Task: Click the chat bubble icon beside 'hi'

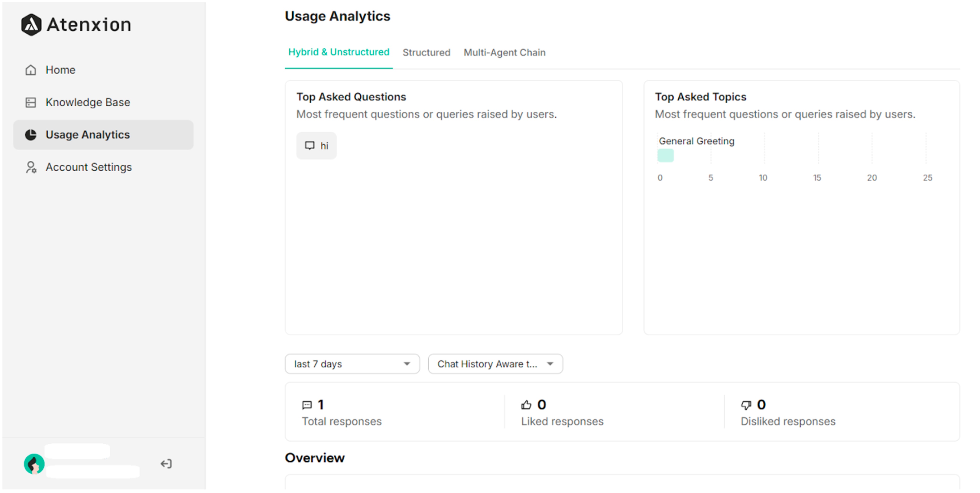Action: click(310, 145)
